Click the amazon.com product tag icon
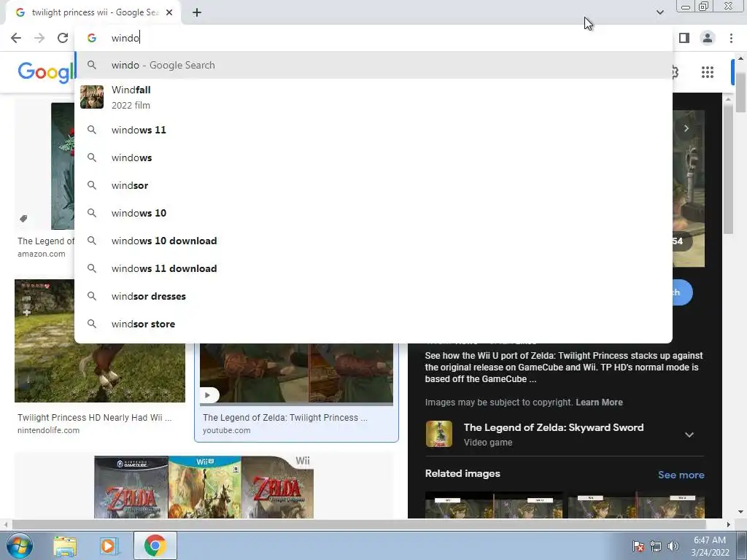 point(23,219)
